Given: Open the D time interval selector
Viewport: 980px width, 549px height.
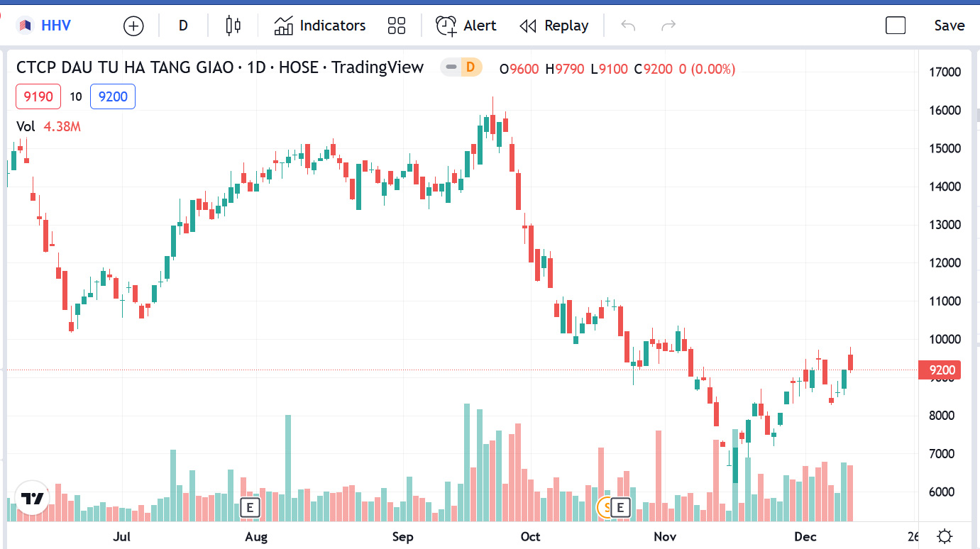Looking at the screenshot, I should (183, 26).
